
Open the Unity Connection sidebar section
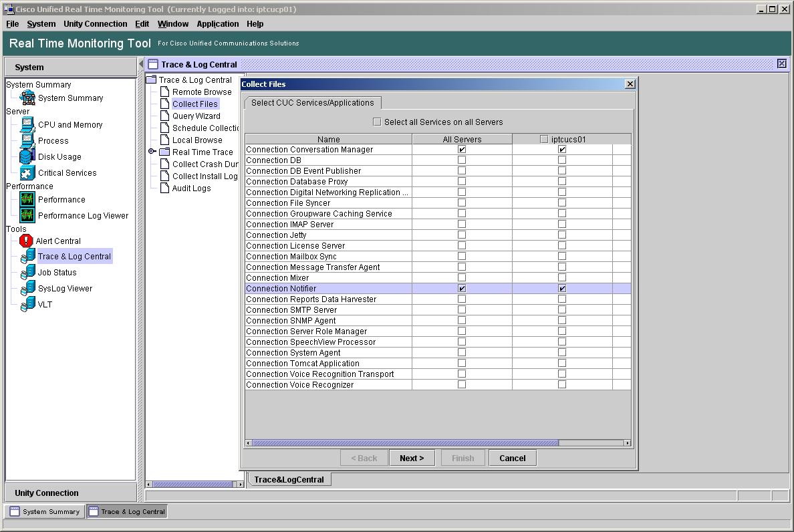click(70, 493)
